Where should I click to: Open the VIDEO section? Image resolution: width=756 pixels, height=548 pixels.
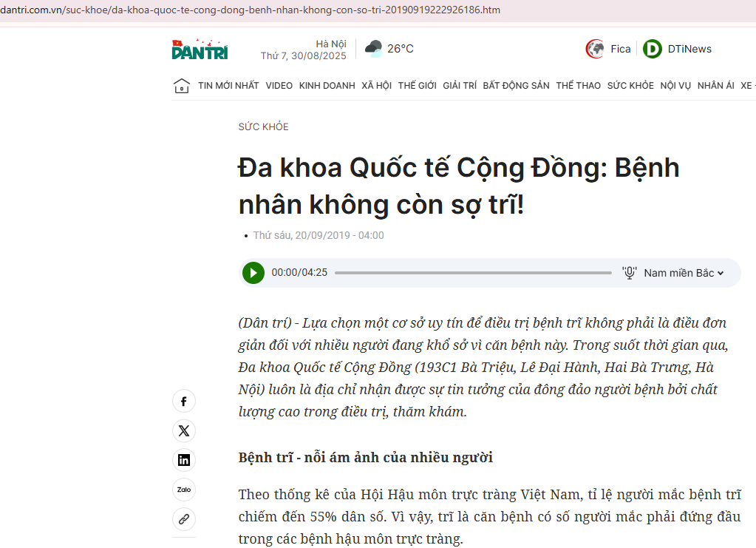click(x=279, y=86)
